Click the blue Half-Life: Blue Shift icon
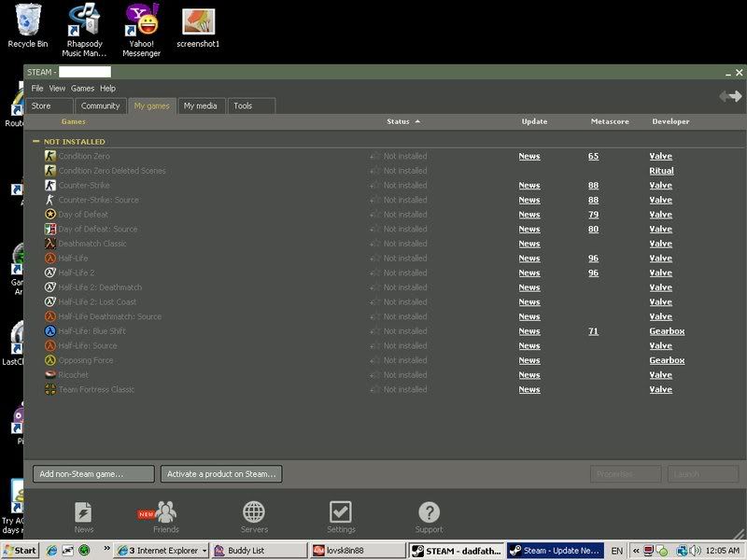Screen dimensions: 747x560 point(50,331)
